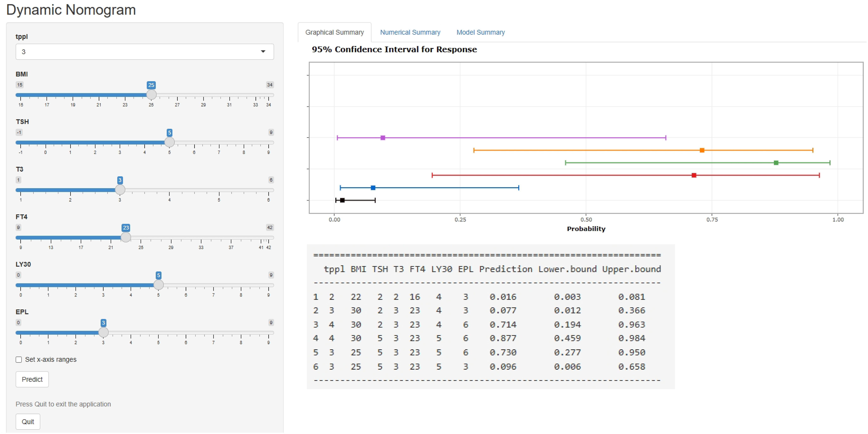This screenshot has width=868, height=434.
Task: Click the Probability axis label
Action: tap(586, 229)
